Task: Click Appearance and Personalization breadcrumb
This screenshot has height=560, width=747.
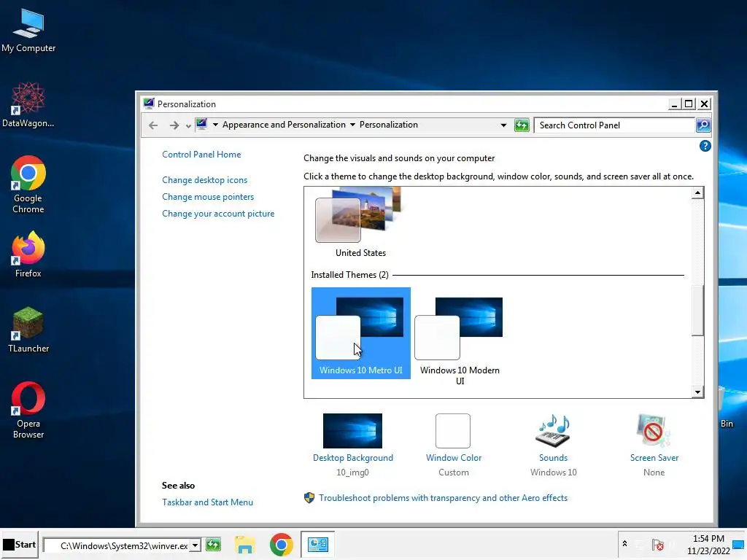Action: (x=284, y=125)
